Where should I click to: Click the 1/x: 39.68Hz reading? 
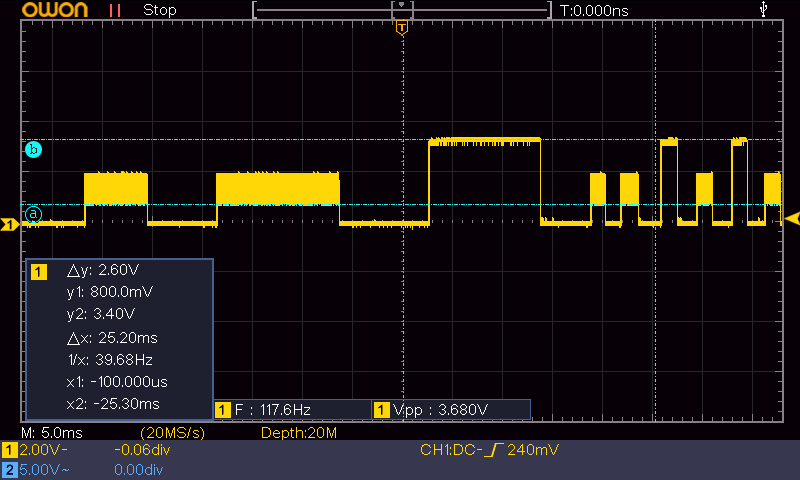110,360
